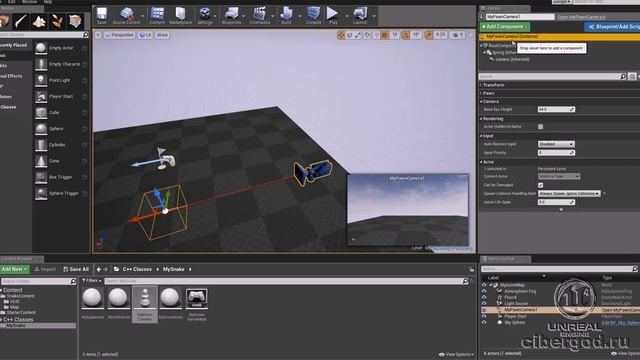Open the Filters dropdown in Content Browser
Image resolution: width=640 pixels, height=360 pixels.
coord(91,281)
